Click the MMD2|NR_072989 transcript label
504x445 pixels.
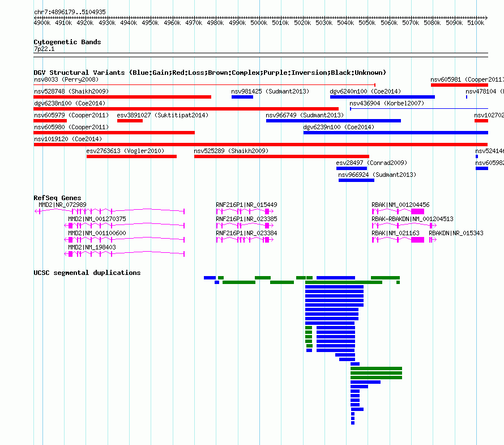(x=63, y=205)
